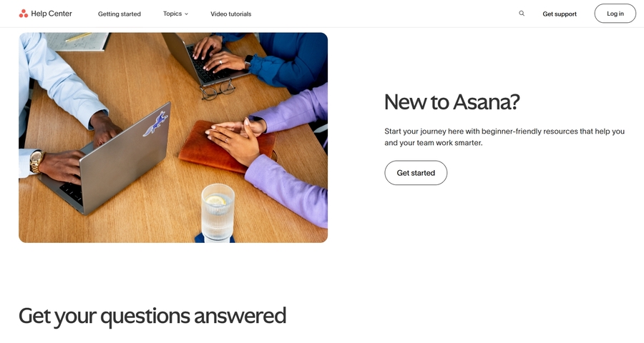Click Get your questions answered heading

pos(152,316)
